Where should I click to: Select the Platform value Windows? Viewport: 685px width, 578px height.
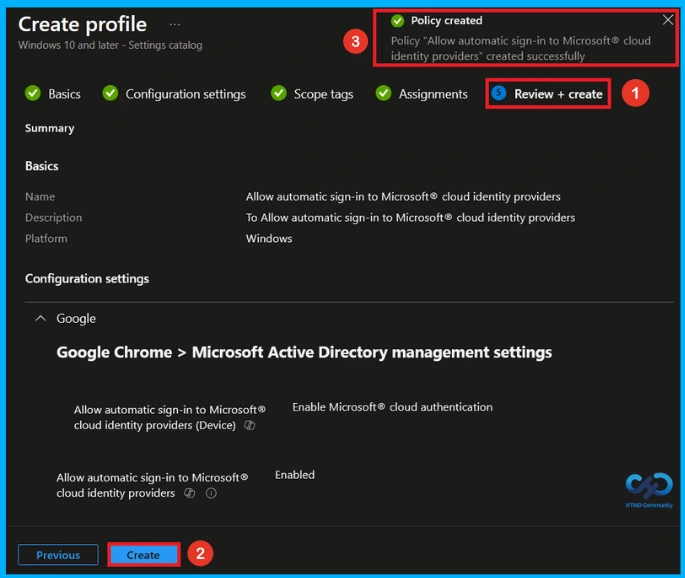[x=269, y=239]
